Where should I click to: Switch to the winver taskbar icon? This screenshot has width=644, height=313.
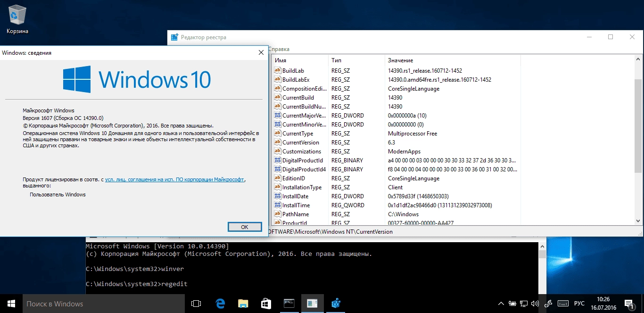pyautogui.click(x=312, y=304)
